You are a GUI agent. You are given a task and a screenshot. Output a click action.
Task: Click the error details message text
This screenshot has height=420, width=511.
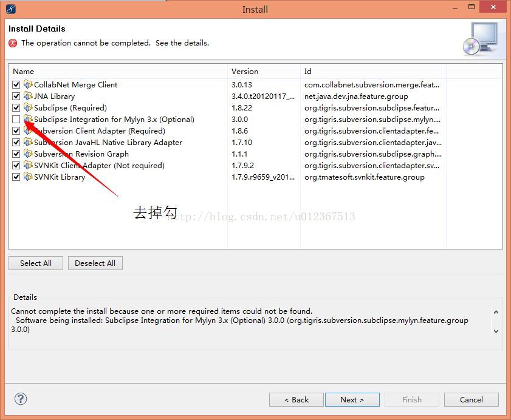(239, 320)
